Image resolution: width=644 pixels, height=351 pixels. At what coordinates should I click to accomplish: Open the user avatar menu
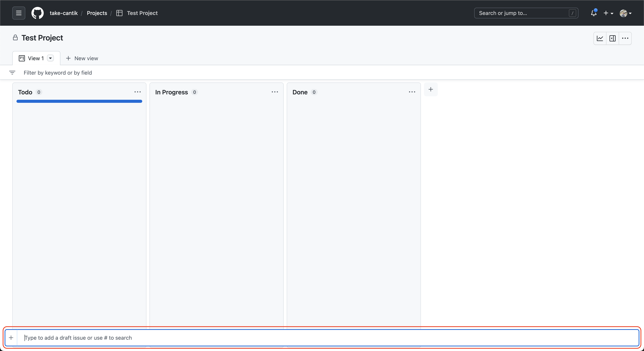(625, 13)
